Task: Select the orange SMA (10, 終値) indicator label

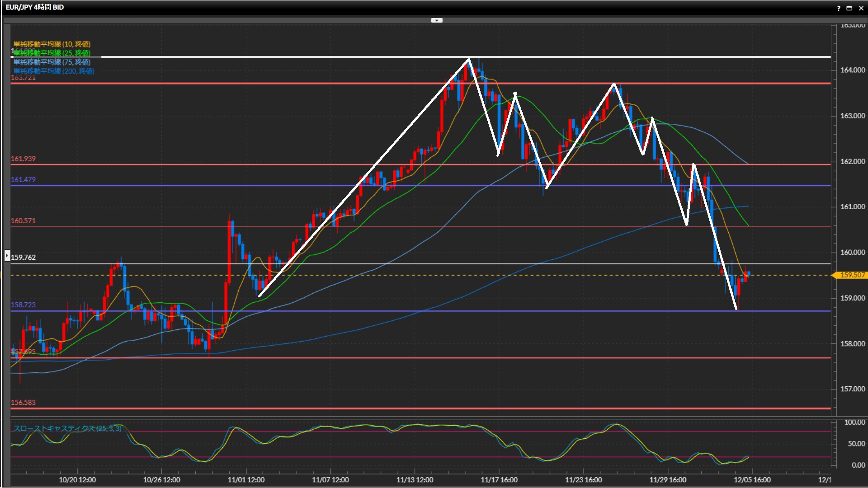Action: [x=52, y=44]
